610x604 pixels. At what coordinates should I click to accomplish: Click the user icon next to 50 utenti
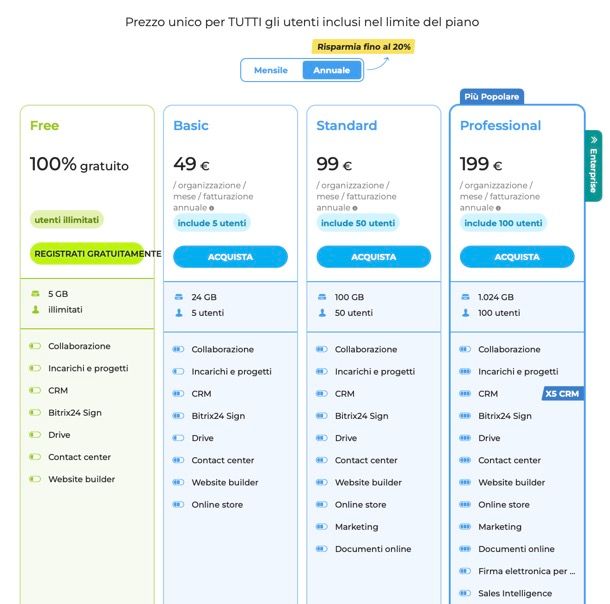pos(322,313)
